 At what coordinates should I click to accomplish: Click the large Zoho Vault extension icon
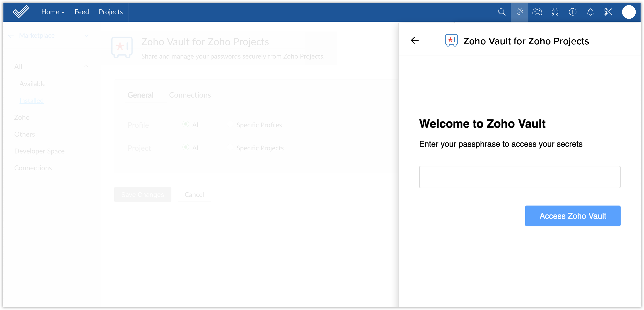(x=122, y=47)
